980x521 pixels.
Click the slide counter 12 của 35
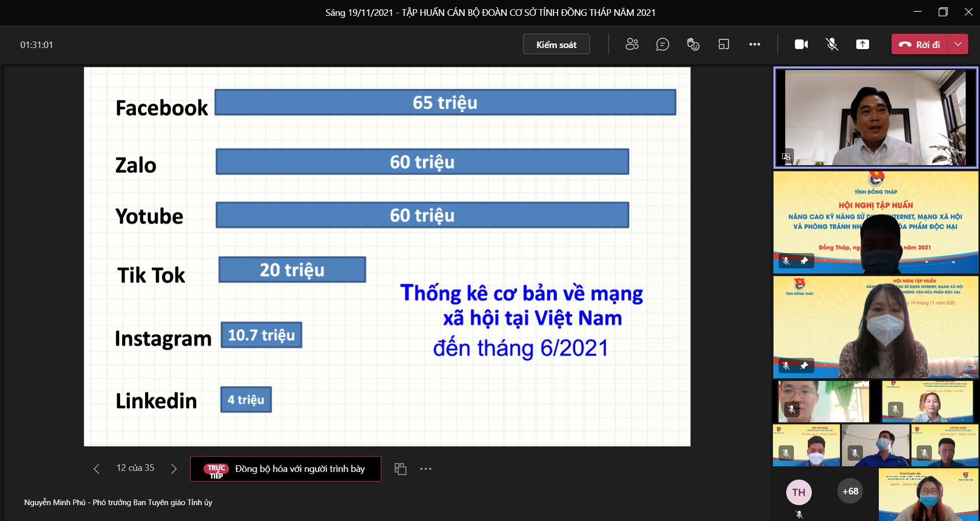[135, 468]
